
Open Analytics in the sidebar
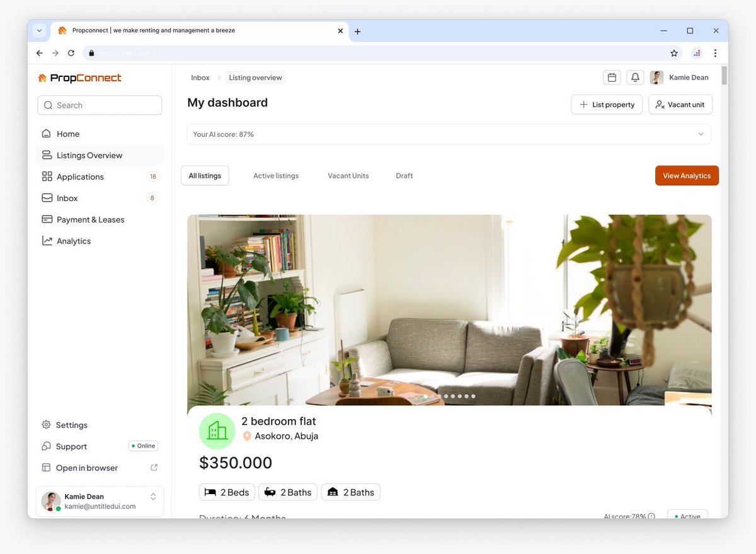click(x=100, y=241)
